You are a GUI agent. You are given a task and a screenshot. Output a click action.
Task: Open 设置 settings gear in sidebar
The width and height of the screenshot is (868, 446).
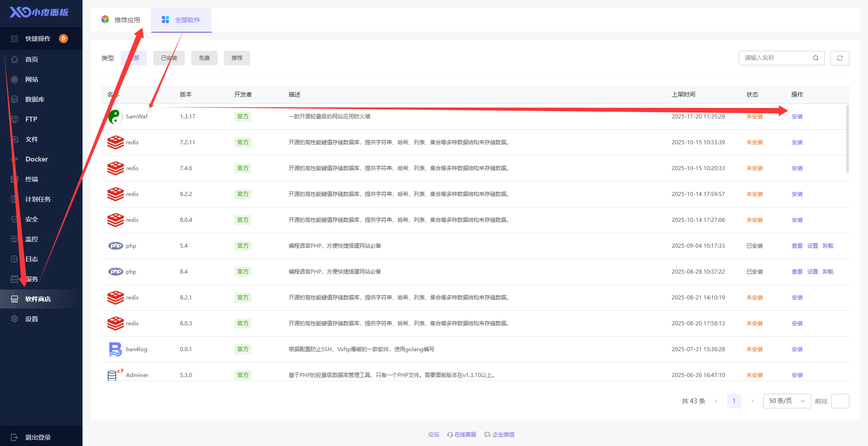pos(31,319)
